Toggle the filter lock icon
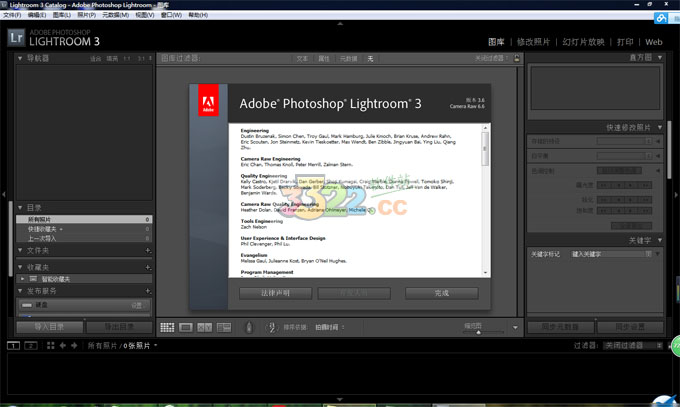Viewport: 680px width, 407px height. coord(517,58)
